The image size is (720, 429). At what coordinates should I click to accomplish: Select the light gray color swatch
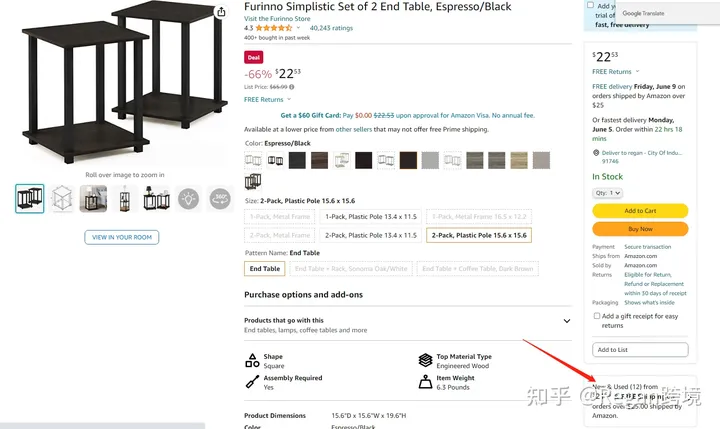pos(430,160)
